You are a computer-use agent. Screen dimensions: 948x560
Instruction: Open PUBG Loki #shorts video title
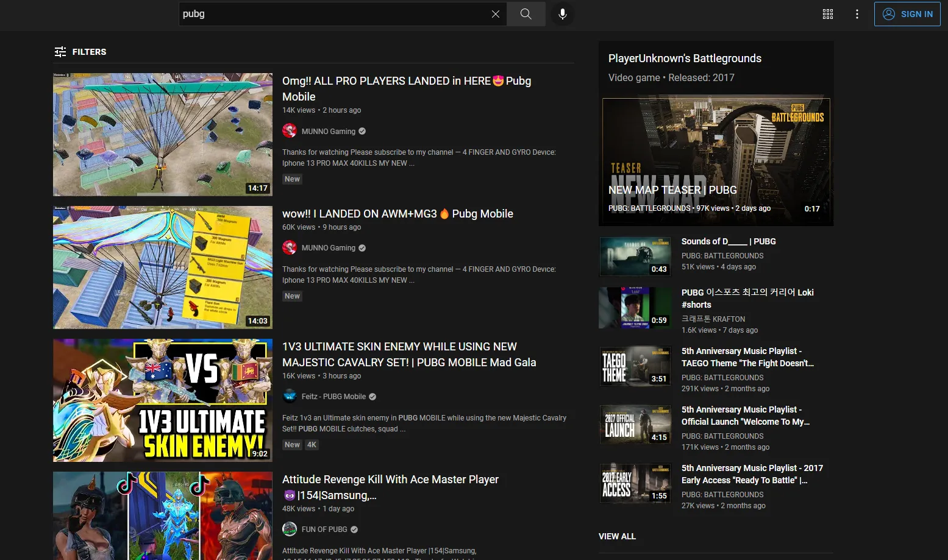point(747,299)
